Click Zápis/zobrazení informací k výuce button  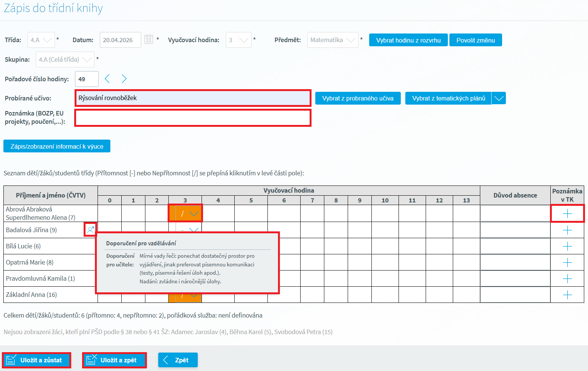(x=57, y=146)
